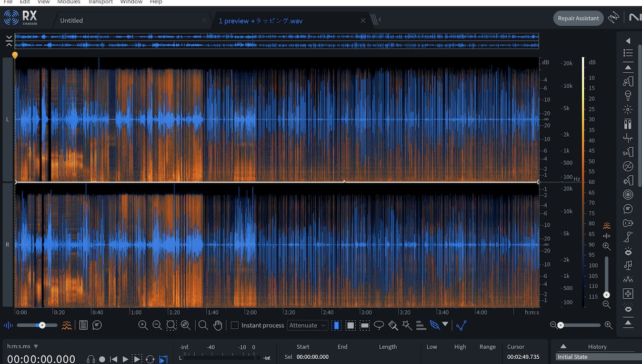Toggle the Instant process checkbox
642x364 pixels.
coord(235,325)
